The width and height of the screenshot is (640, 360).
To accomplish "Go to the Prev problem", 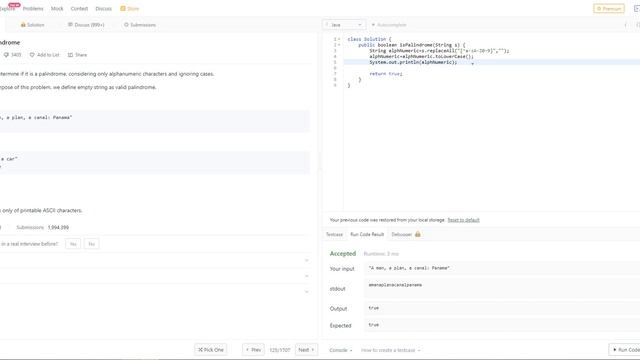I will [253, 350].
